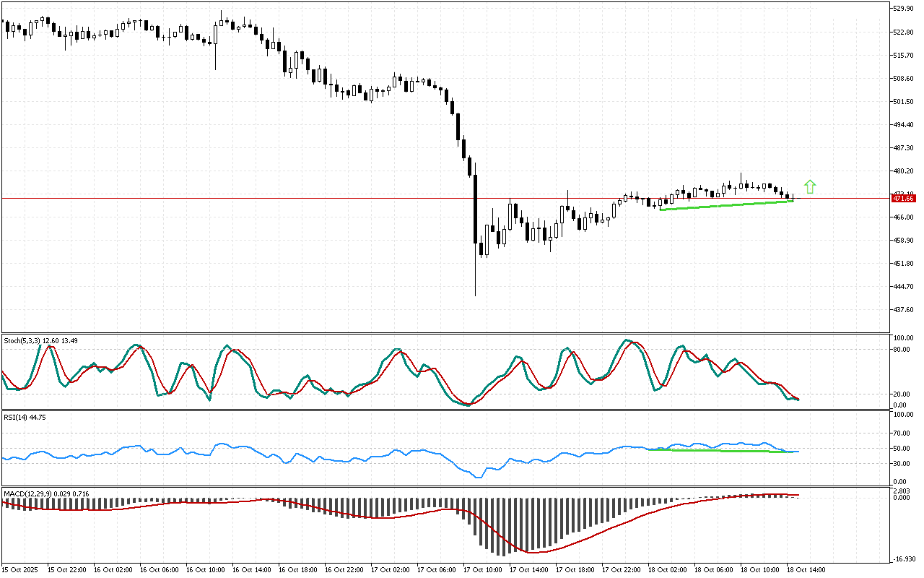
Task: Select the green line in RSI panel
Action: pyautogui.click(x=722, y=451)
